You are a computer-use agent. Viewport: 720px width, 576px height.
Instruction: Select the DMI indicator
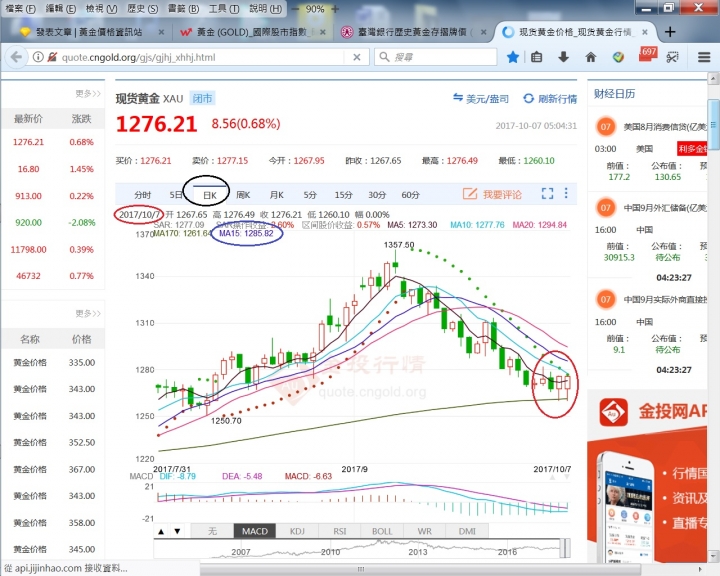click(x=467, y=531)
